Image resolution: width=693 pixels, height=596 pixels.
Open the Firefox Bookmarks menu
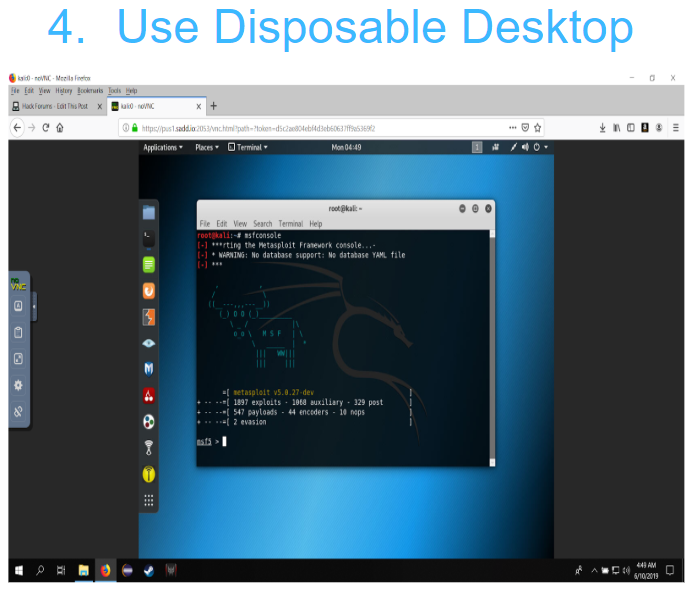[90, 91]
